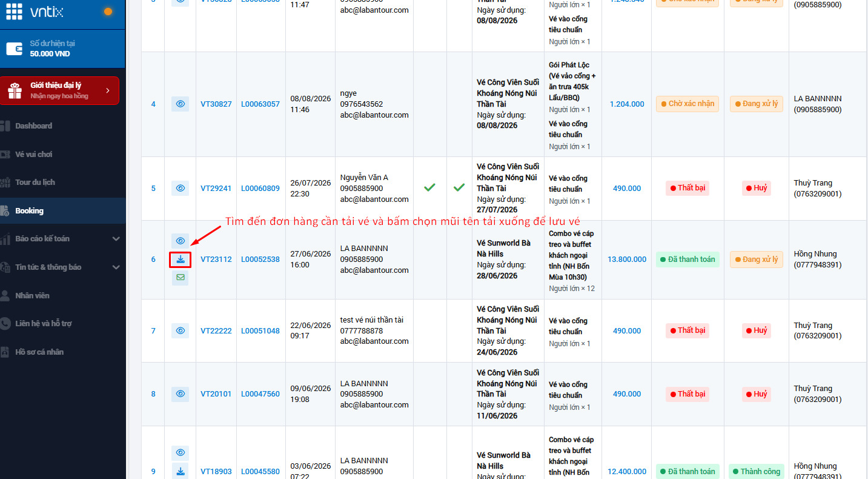The image size is (868, 479).
Task: Open order link VT22222
Action: pyautogui.click(x=216, y=331)
